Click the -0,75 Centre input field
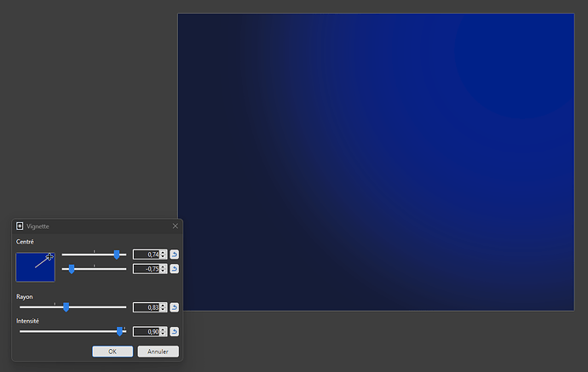Viewport: 588px width, 372px height. pyautogui.click(x=147, y=269)
